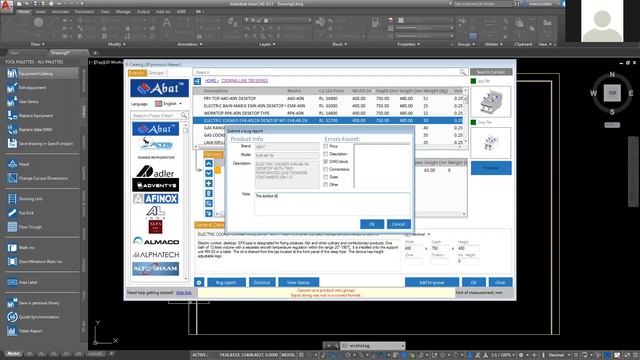This screenshot has width=640, height=360.
Task: Open the Options tab above the accessories list
Action: coord(213,154)
